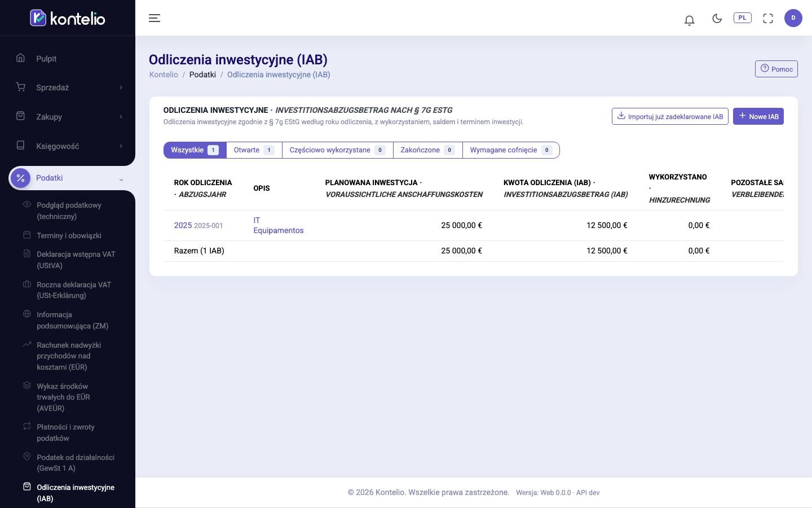This screenshot has width=812, height=508.
Task: Click the Podatki percent icon
Action: point(21,178)
